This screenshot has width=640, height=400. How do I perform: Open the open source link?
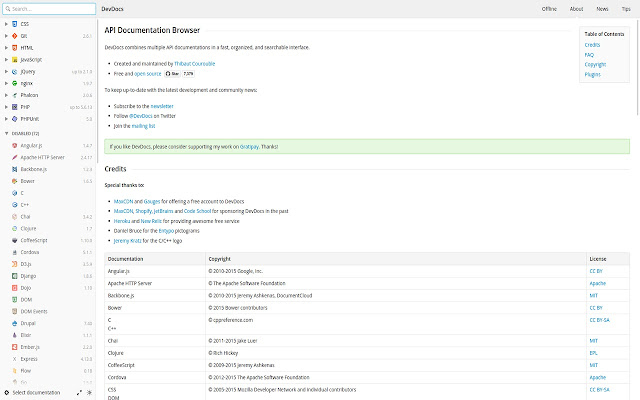coord(148,74)
